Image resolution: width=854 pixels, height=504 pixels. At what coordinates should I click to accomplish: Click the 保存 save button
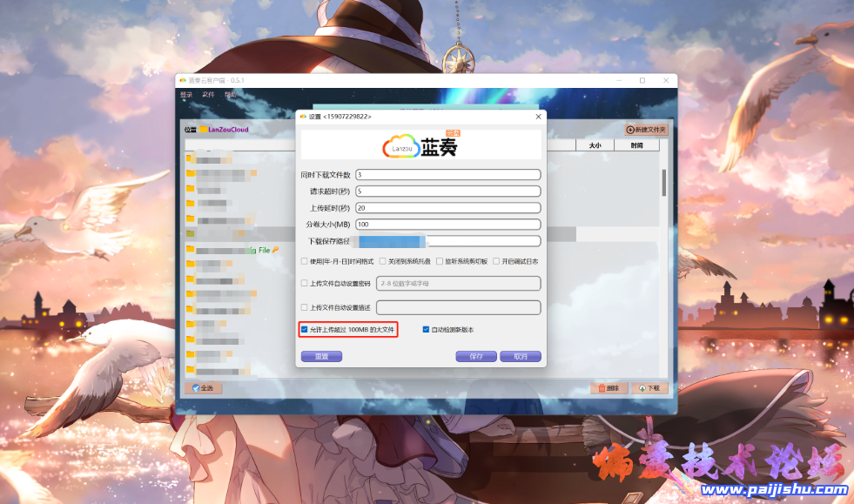click(476, 356)
